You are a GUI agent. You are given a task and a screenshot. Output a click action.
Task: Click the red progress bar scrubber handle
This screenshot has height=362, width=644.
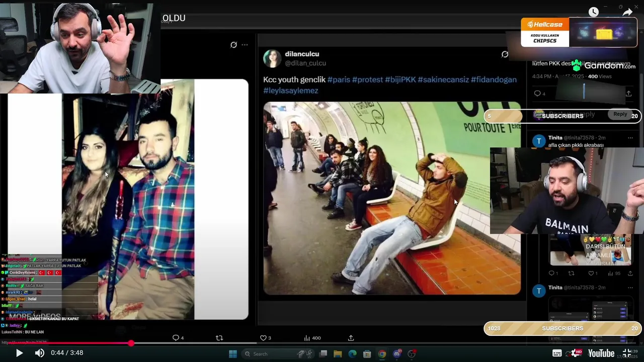pos(131,343)
